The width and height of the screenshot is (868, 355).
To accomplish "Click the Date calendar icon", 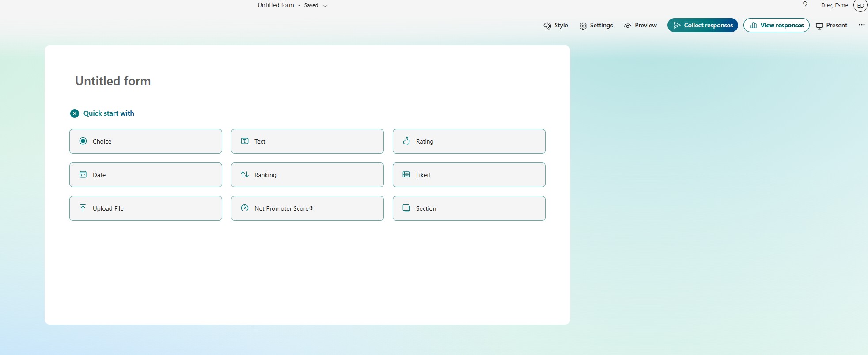I will [83, 175].
